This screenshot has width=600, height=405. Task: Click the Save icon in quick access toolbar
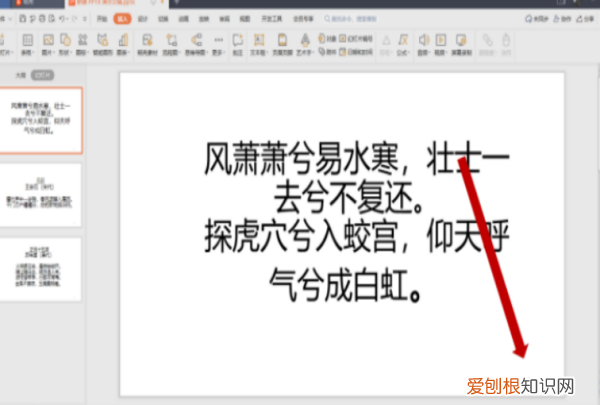point(23,18)
